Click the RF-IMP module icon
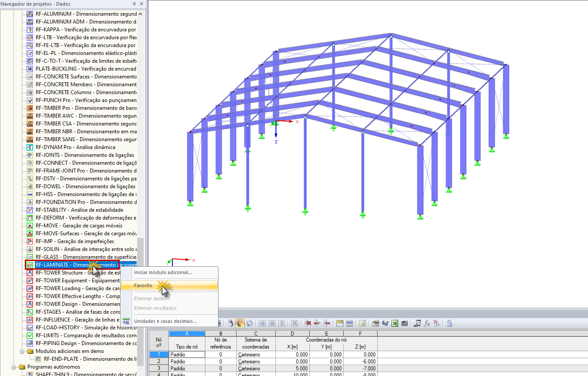Screen dimensions: 588x376 [30, 241]
